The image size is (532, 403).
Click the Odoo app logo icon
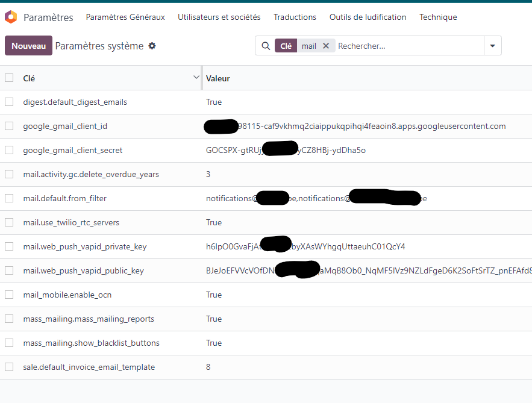11,17
